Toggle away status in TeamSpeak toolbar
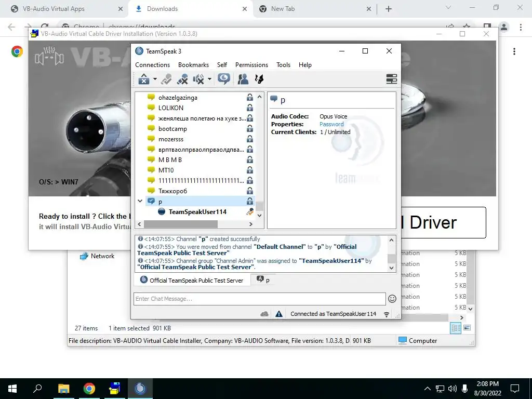Screen dimensions: 532x399 tap(144, 79)
